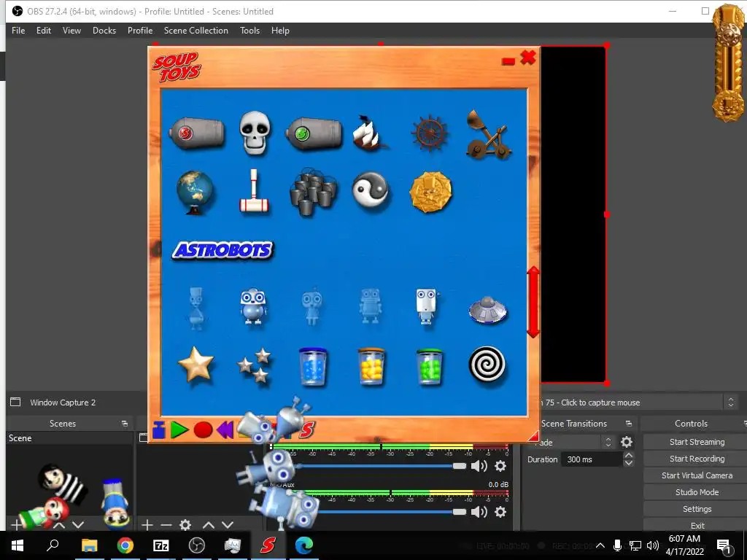Click the Mic/Aux volume slider handle
Screen dimensions: 747x560
click(460, 512)
